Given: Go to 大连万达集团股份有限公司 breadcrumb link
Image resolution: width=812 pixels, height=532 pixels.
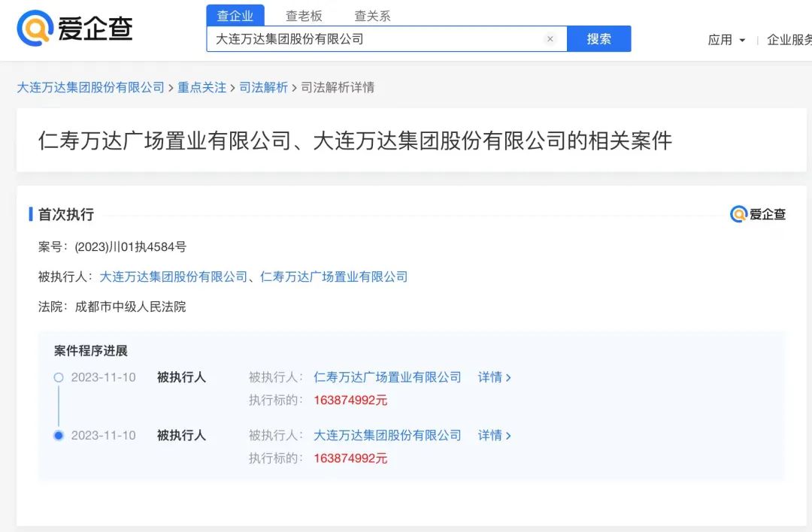Looking at the screenshot, I should click(x=91, y=87).
